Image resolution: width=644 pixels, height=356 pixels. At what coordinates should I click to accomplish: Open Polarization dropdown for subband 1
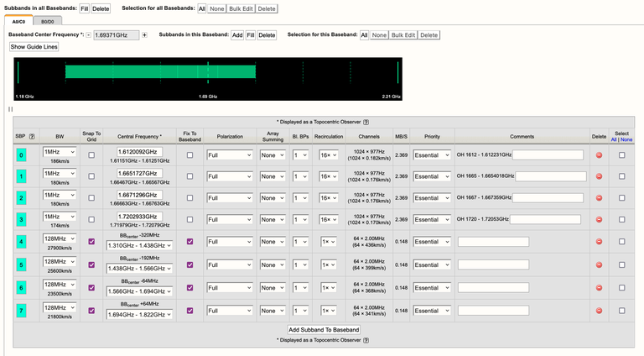tap(230, 176)
